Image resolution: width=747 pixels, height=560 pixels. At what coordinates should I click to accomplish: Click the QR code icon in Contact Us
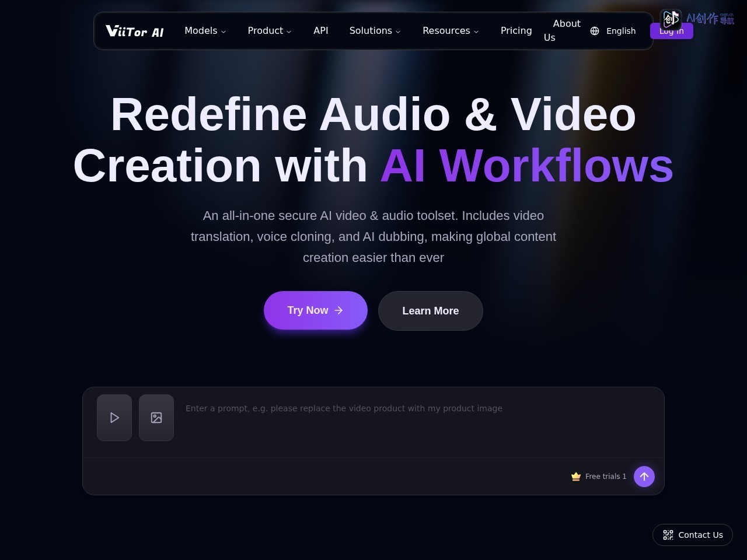(x=668, y=535)
